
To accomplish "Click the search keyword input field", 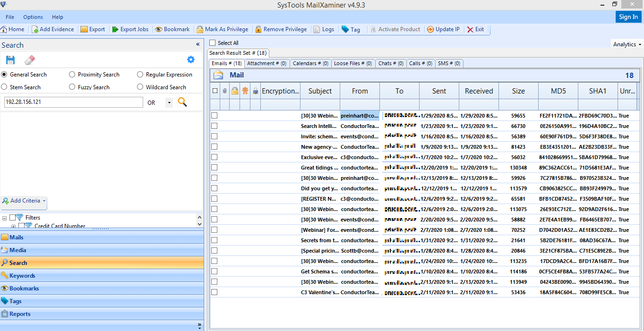I will (x=74, y=102).
